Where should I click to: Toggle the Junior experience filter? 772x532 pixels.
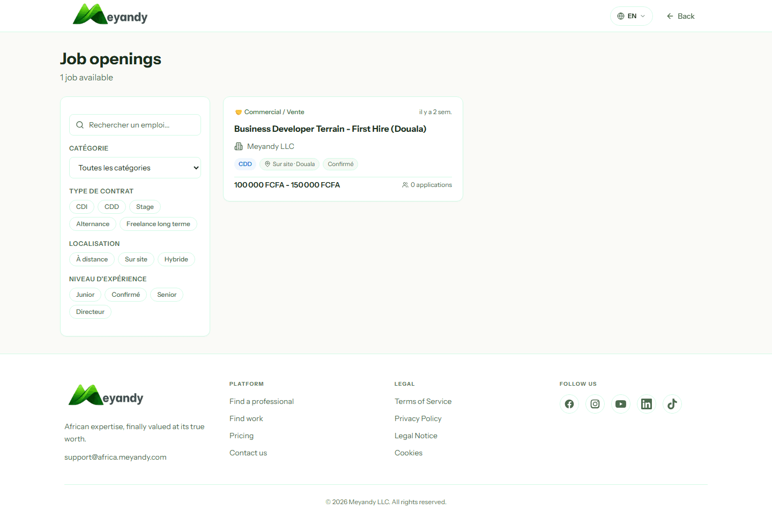tap(85, 295)
